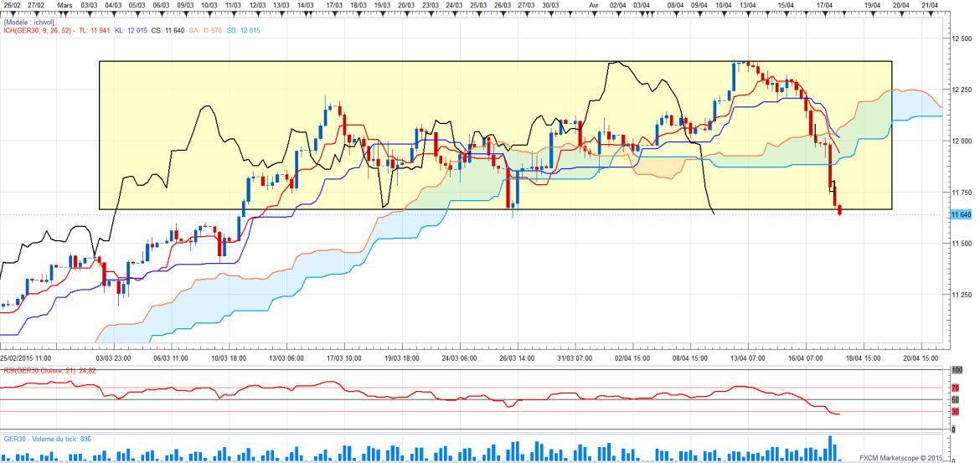Click the '[Modèle : ichivol]' template label

[x=28, y=22]
